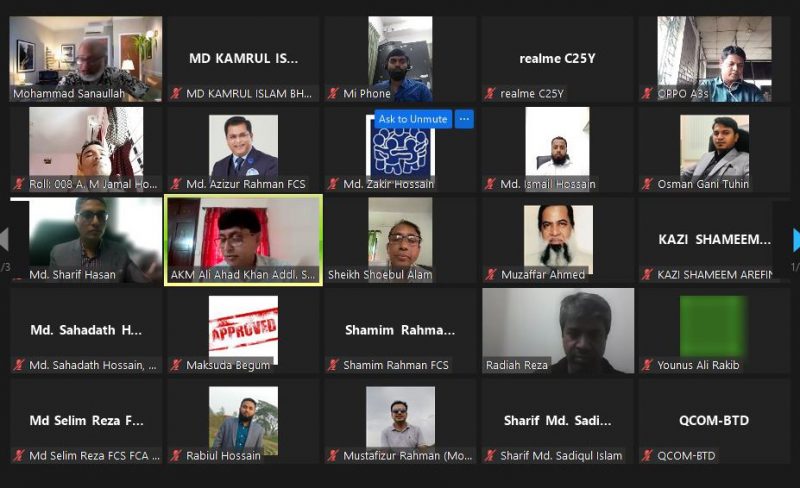This screenshot has width=800, height=488.
Task: Click the Md. Sharif Hasan name label
Action: point(72,275)
